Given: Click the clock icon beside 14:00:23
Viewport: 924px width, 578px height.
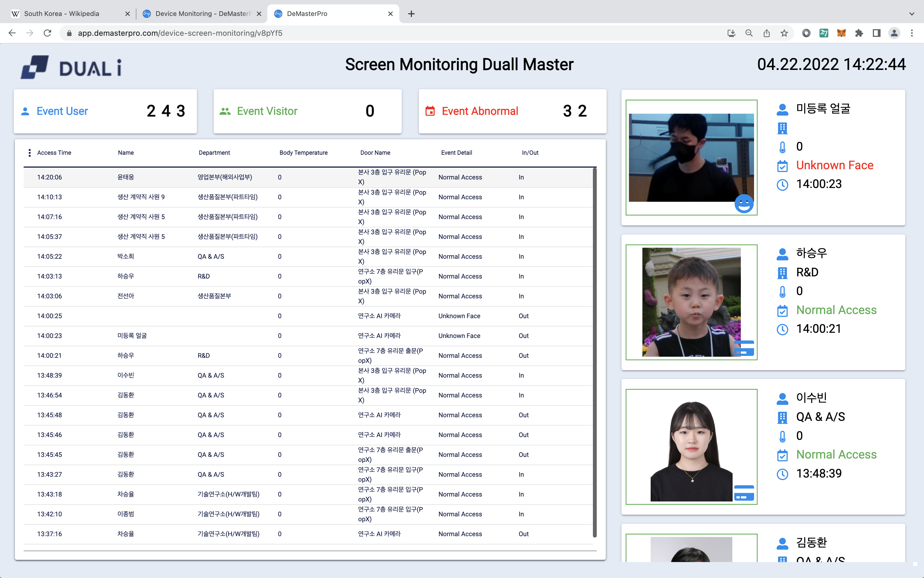Looking at the screenshot, I should [x=782, y=185].
